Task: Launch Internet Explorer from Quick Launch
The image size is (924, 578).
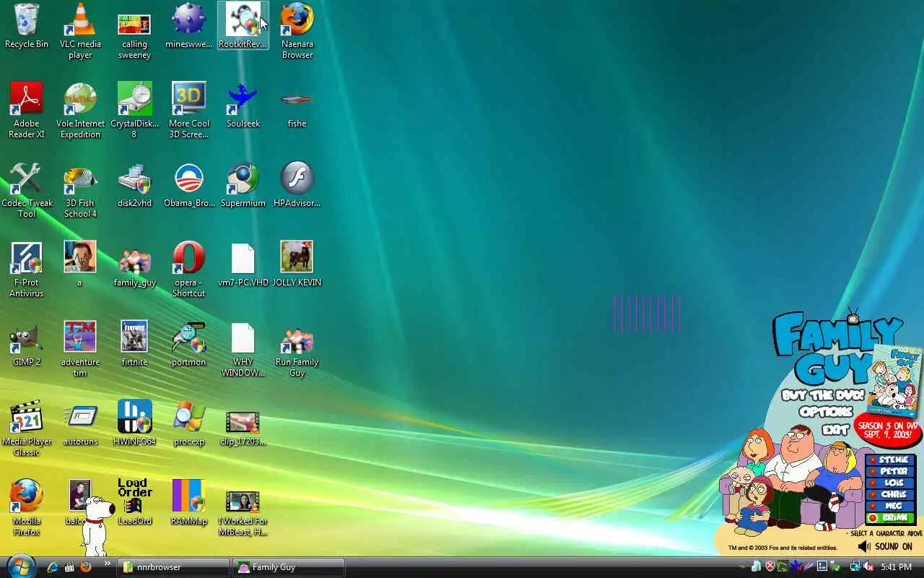Action: pos(53,567)
